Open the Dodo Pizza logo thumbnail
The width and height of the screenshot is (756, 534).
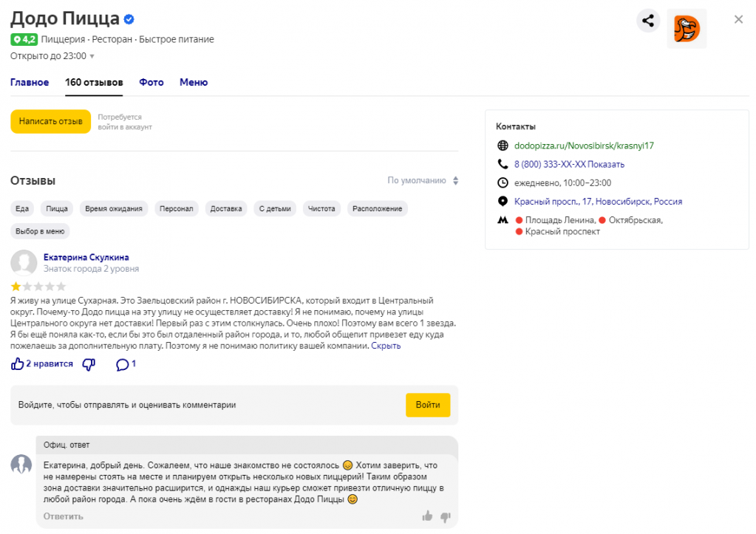point(687,28)
